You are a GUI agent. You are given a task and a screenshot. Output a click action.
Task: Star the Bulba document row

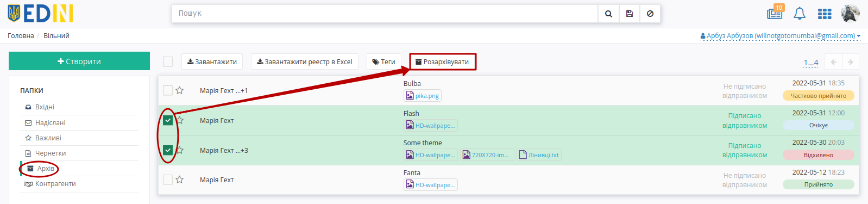[x=179, y=90]
